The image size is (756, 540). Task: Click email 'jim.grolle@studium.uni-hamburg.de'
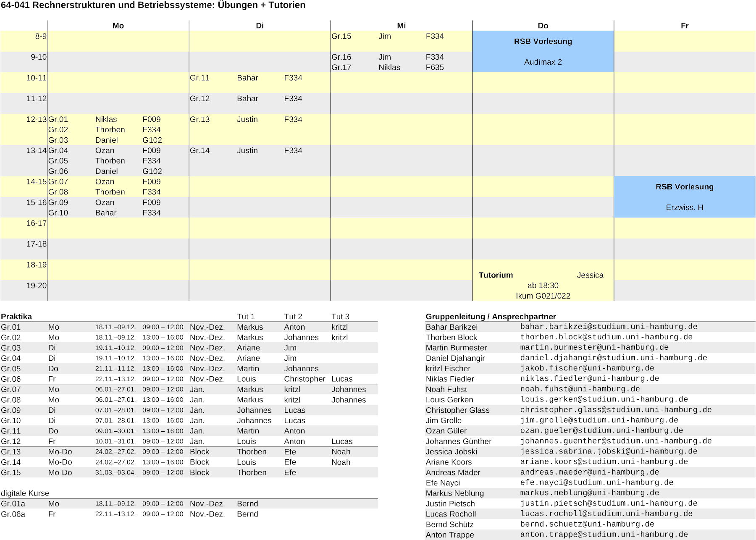(599, 420)
